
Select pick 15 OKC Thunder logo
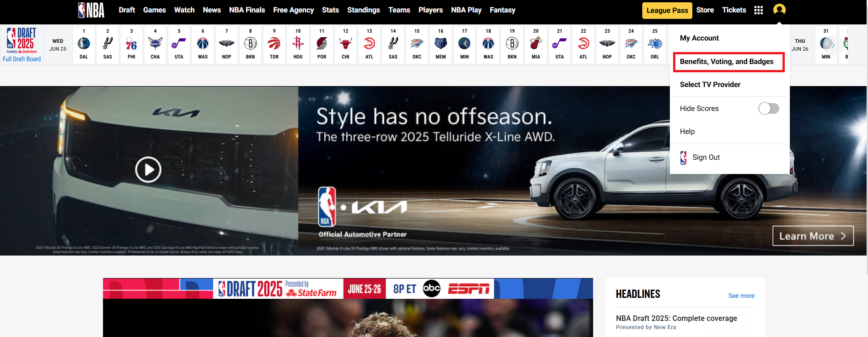pyautogui.click(x=417, y=43)
